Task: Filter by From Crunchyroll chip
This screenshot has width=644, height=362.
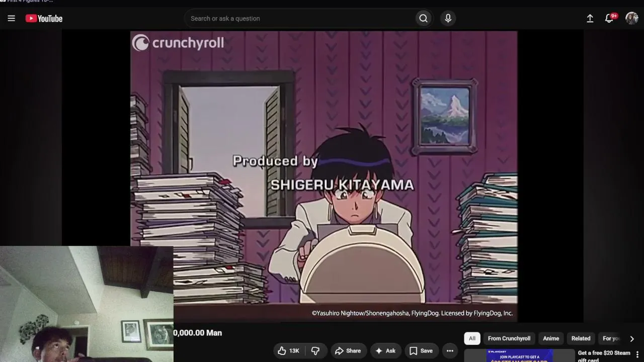Action: 509,338
